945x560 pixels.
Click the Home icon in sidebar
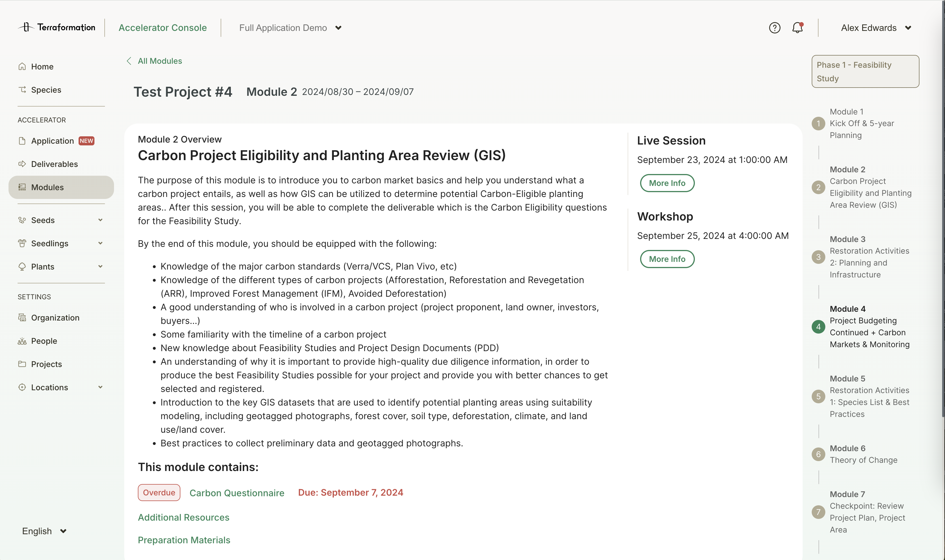click(x=22, y=66)
